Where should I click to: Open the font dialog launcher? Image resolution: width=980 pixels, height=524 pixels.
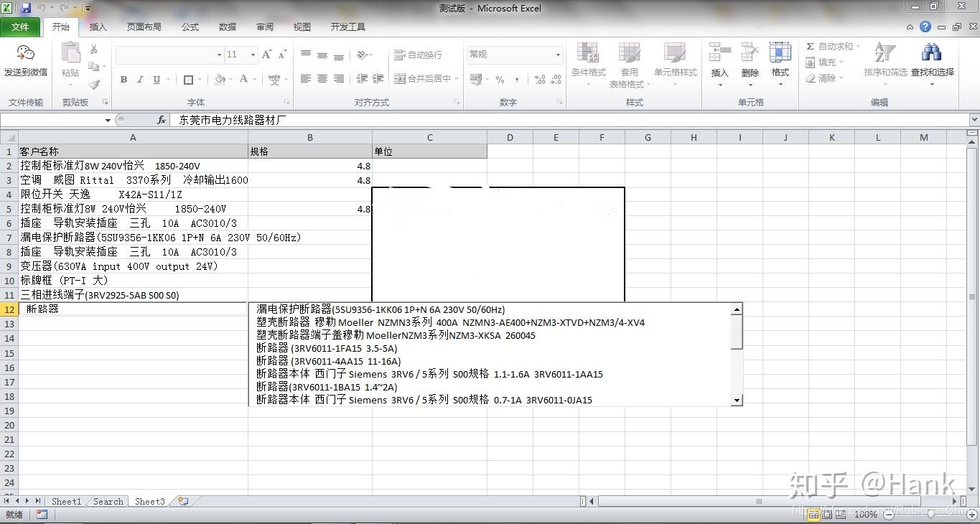287,102
